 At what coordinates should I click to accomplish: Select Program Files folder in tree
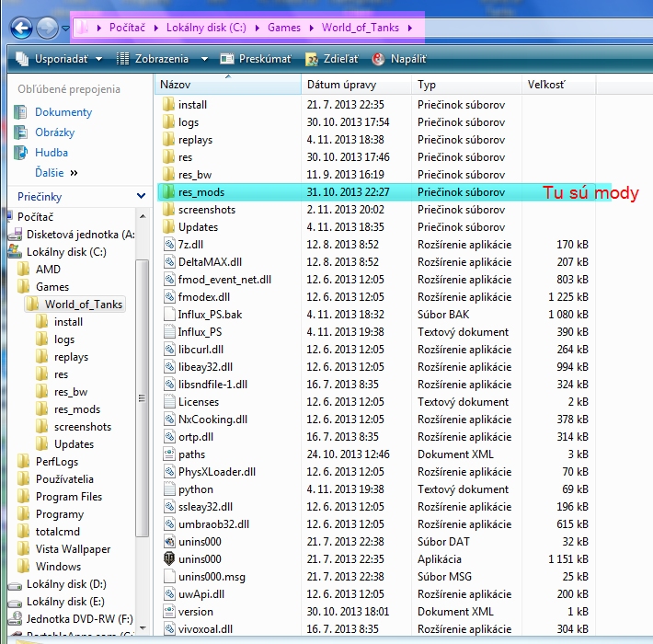[x=69, y=497]
